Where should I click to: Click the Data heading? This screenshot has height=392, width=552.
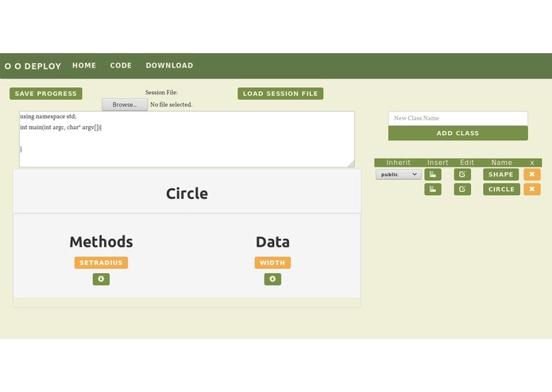(272, 242)
